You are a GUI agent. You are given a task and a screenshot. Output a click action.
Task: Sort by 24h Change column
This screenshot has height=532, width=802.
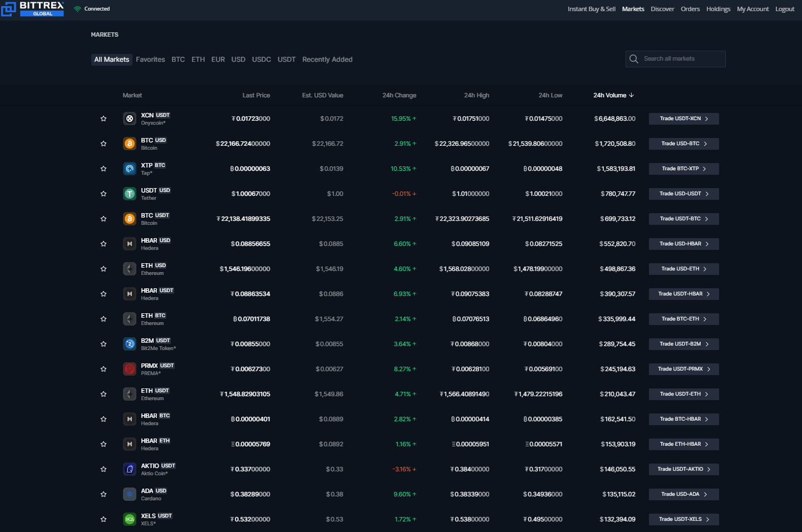coord(399,95)
